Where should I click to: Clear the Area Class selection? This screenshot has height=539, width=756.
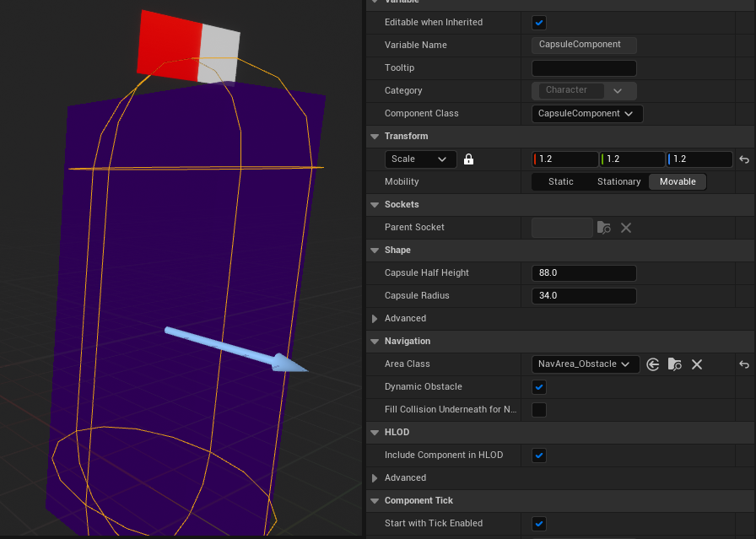pyautogui.click(x=697, y=364)
